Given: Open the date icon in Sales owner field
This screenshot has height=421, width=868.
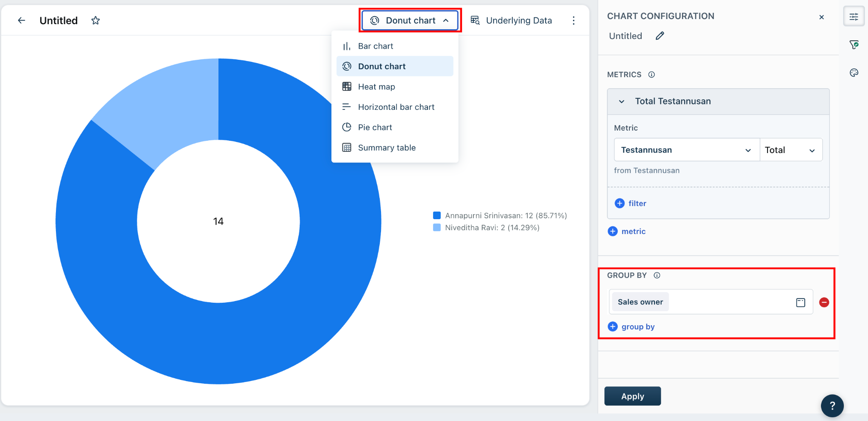Looking at the screenshot, I should 800,302.
